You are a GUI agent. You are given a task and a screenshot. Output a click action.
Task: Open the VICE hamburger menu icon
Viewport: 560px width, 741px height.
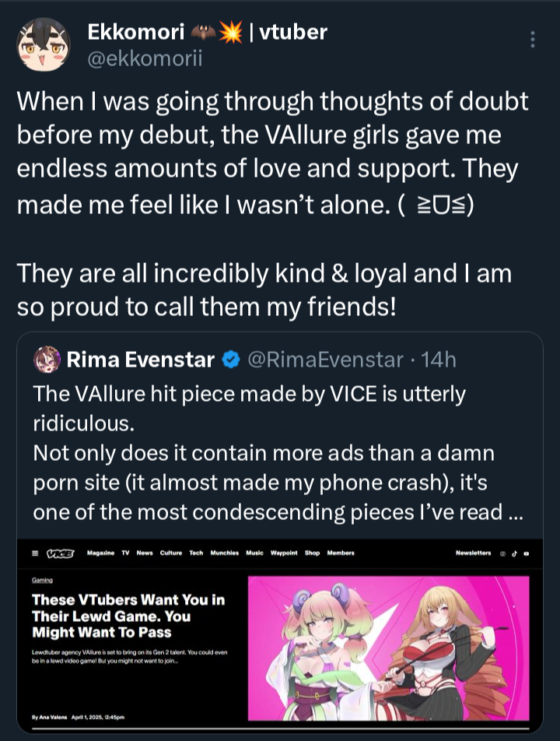pos(36,553)
